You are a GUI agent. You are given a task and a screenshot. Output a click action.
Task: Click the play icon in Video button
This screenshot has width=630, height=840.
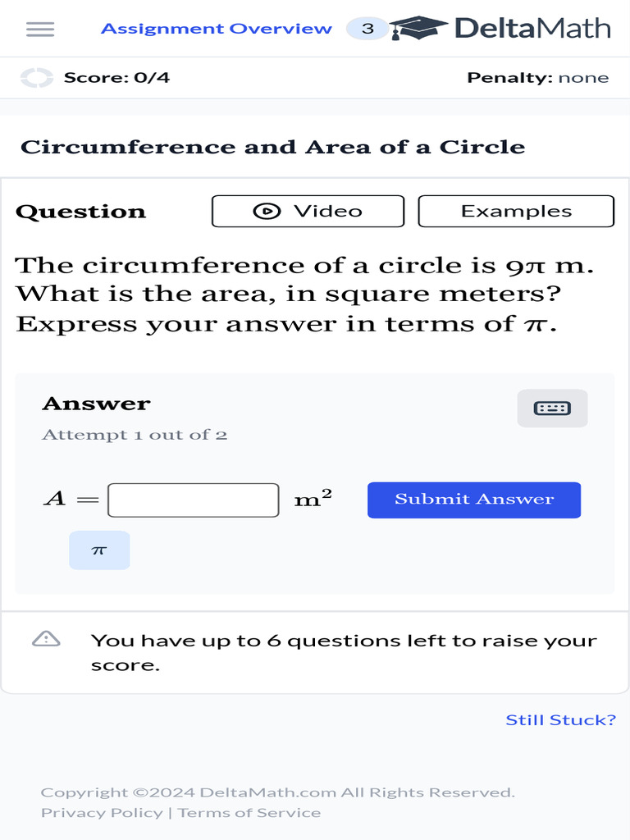coord(267,211)
